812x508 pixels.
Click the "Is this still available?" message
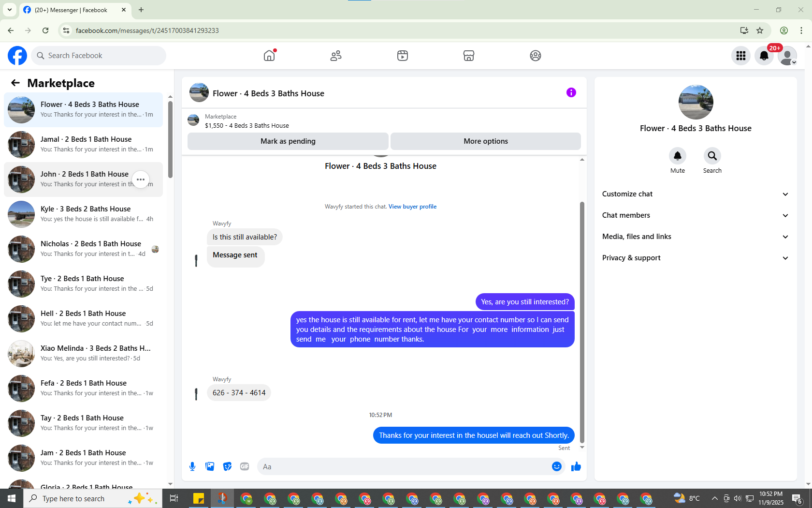[245, 237]
